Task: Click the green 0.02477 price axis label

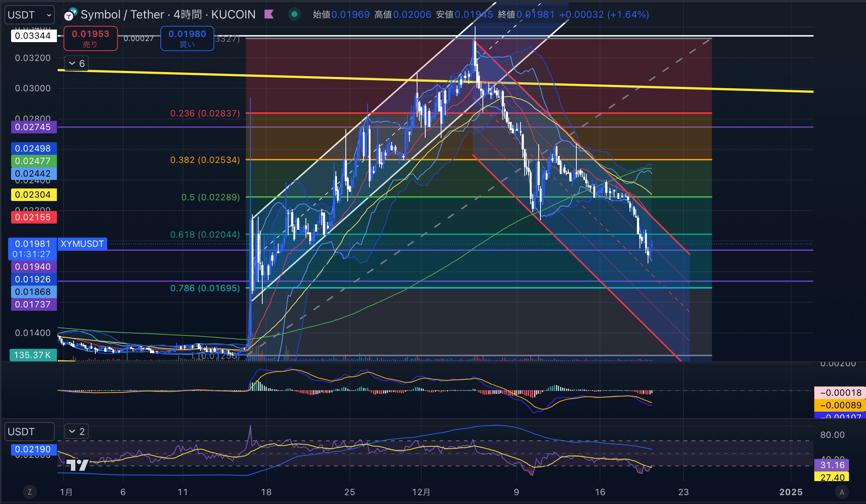Action: (x=34, y=161)
